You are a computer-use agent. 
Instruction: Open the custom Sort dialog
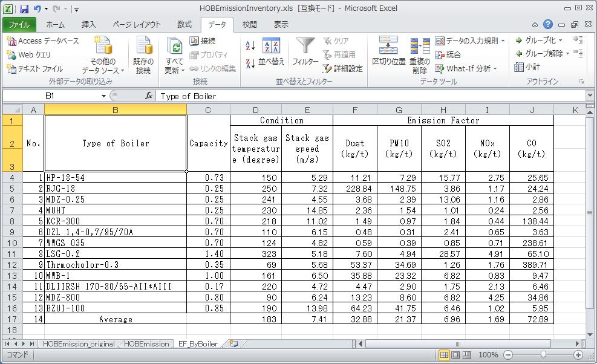271,51
